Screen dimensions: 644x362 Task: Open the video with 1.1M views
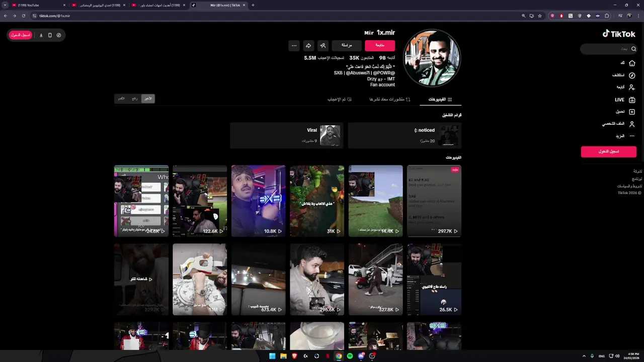pos(200,280)
